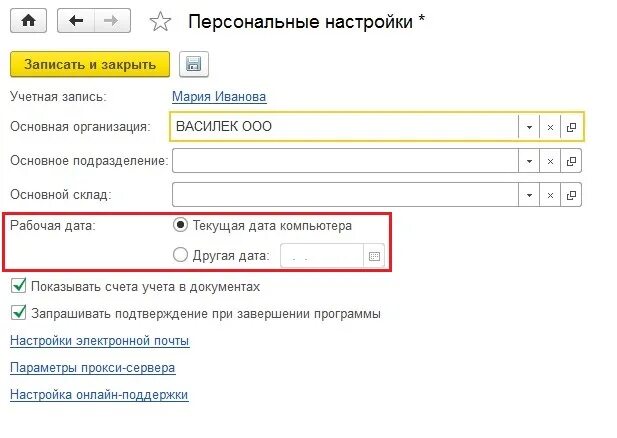Image resolution: width=617 pixels, height=438 pixels.
Task: Click the Записать и закрыть button
Action: coord(90,64)
